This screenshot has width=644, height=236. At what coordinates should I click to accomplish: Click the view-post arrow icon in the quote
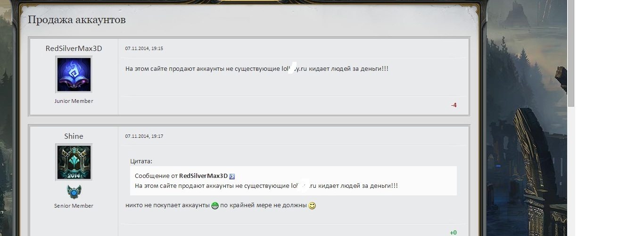click(232, 176)
